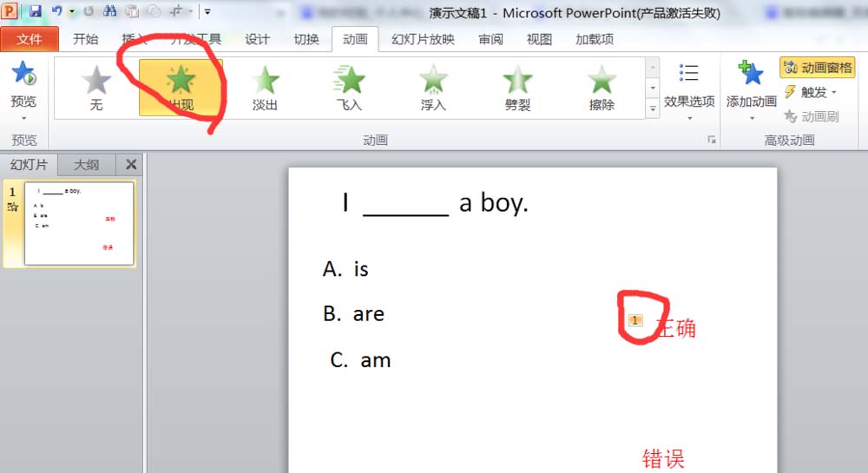This screenshot has height=473, width=868.
Task: Switch to the 设计 (Design) ribbon tab
Action: (258, 39)
